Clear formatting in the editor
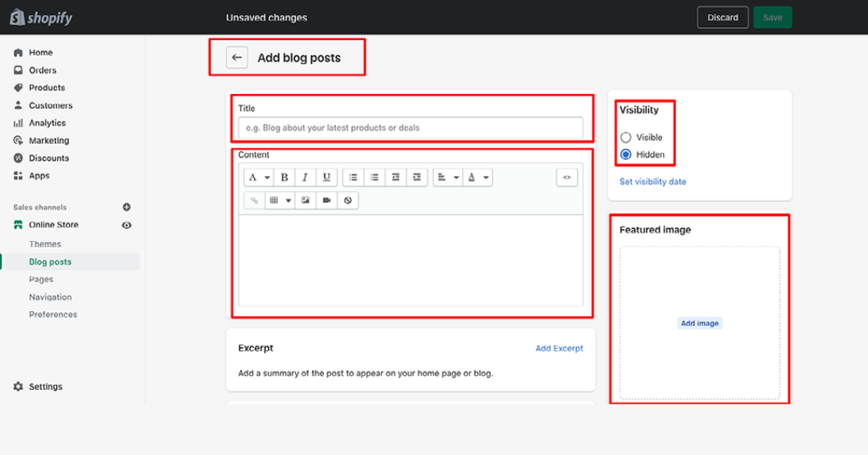The width and height of the screenshot is (868, 455). coord(348,200)
